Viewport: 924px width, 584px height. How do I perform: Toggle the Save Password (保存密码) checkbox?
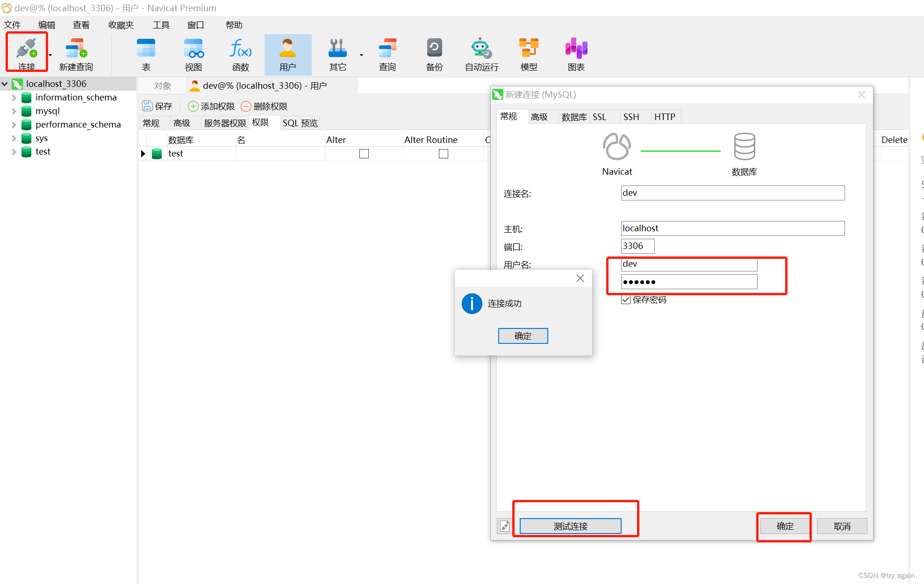pyautogui.click(x=626, y=299)
